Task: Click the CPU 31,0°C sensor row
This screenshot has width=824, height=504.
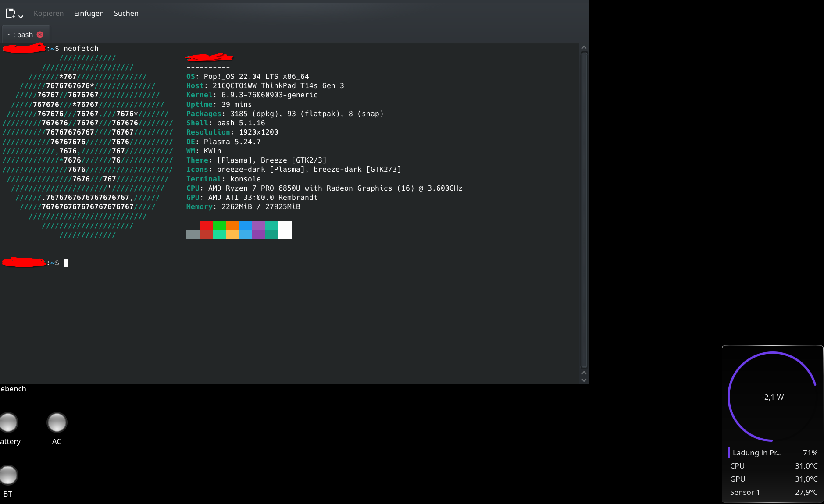Action: pos(773,466)
